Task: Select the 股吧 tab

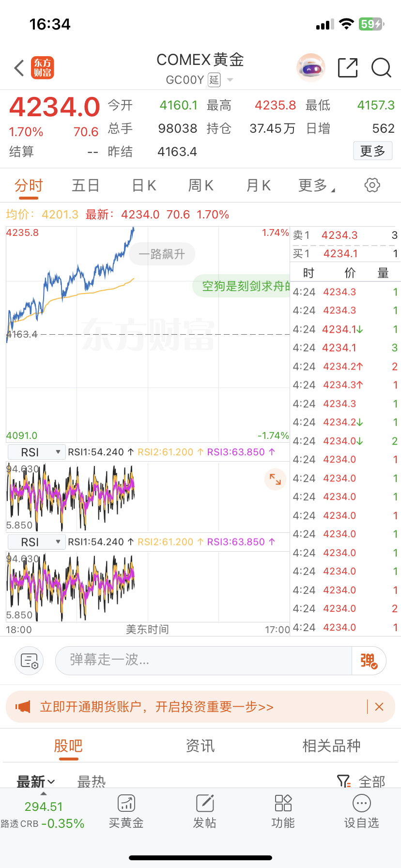Action: click(68, 745)
